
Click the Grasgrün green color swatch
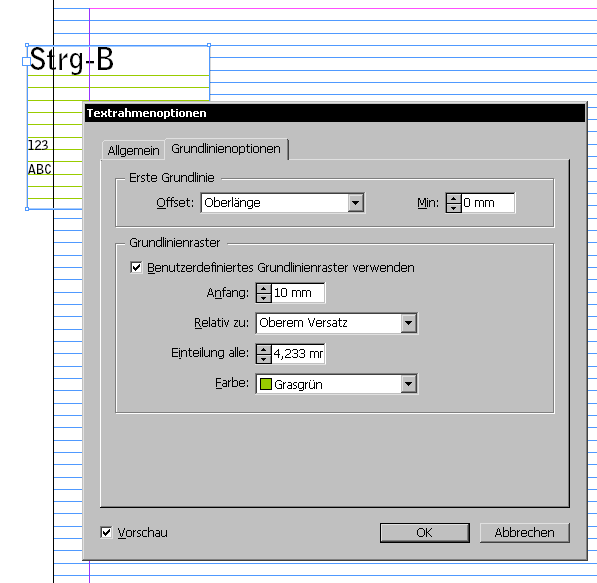(265, 384)
